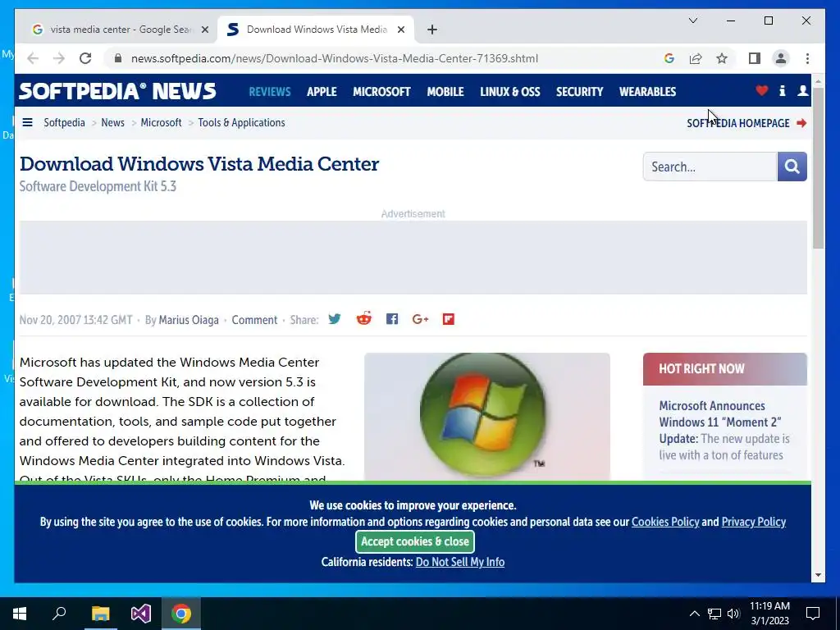
Task: Go to Tools & Applications breadcrumb
Action: (242, 123)
